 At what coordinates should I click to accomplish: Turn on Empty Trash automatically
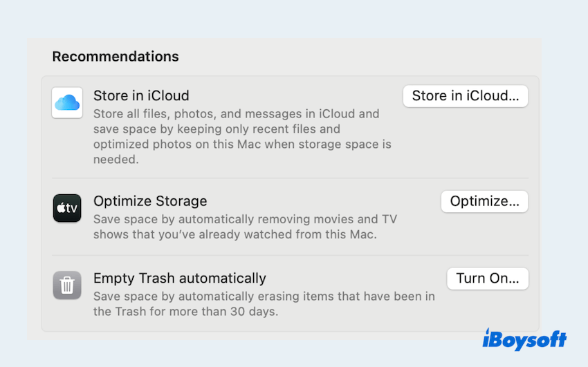click(x=488, y=279)
